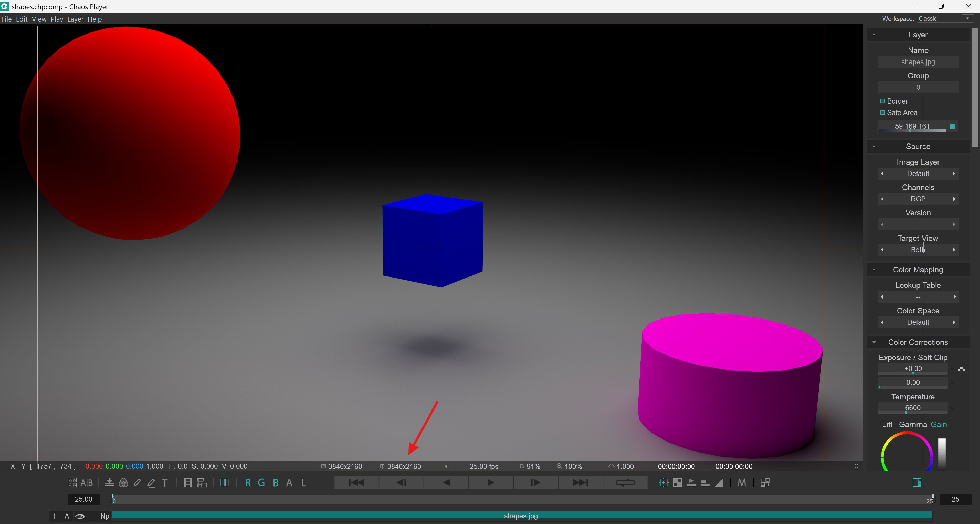The height and width of the screenshot is (524, 980).
Task: Click the Exposure +0.00 slider
Action: coord(913,369)
